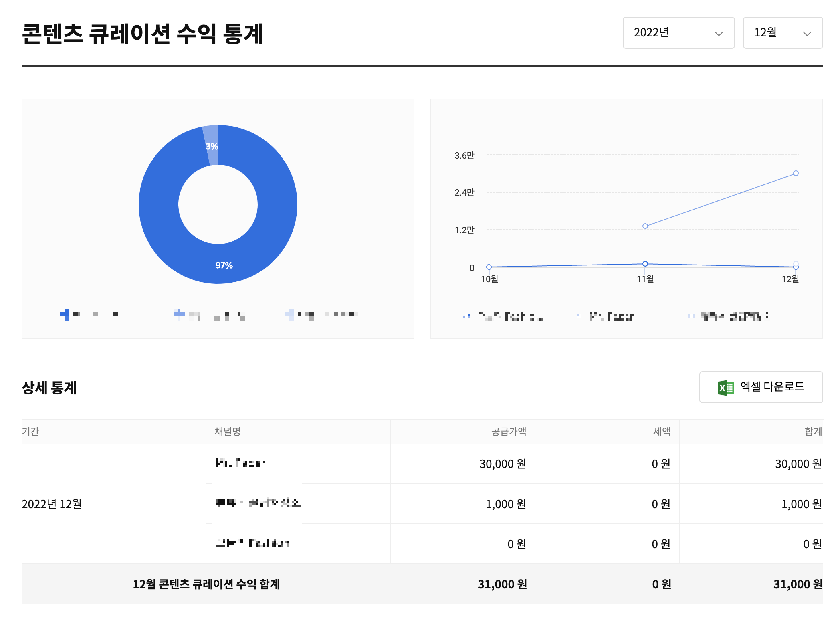
Task: Select the channel name in the 30,000 원 row
Action: pyautogui.click(x=240, y=464)
